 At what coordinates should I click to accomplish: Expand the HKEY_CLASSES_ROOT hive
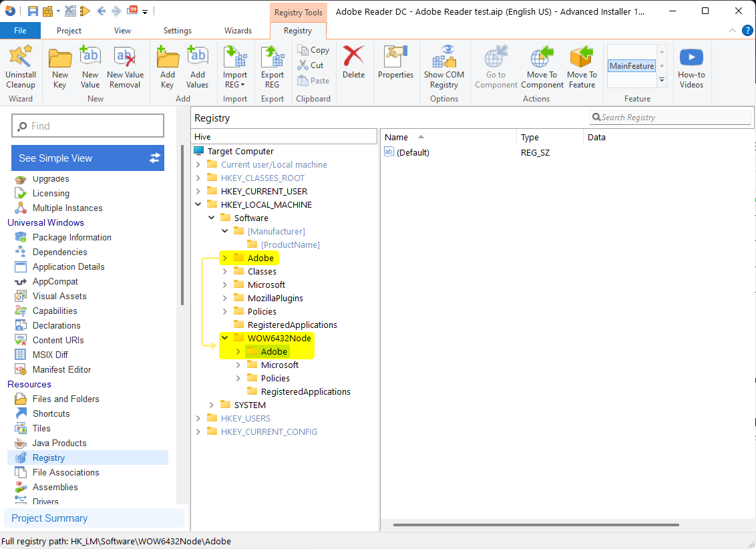[198, 178]
